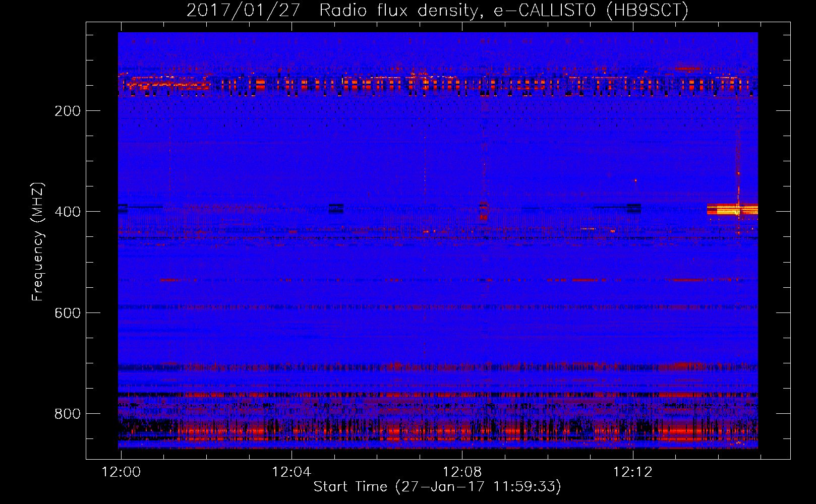816x504 pixels.
Task: Click the 12:08 time tick label
Action: coord(462,472)
